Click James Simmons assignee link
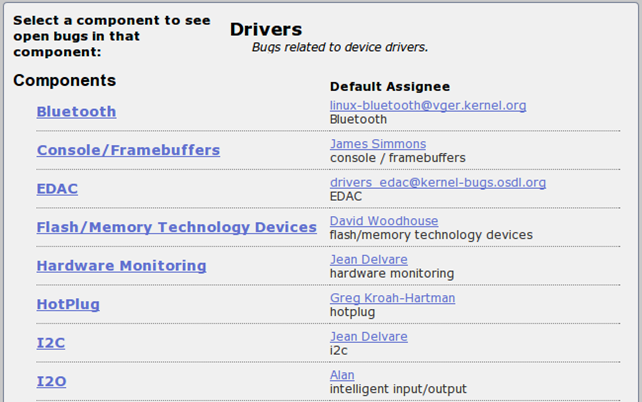The height and width of the screenshot is (402, 642). (x=378, y=144)
